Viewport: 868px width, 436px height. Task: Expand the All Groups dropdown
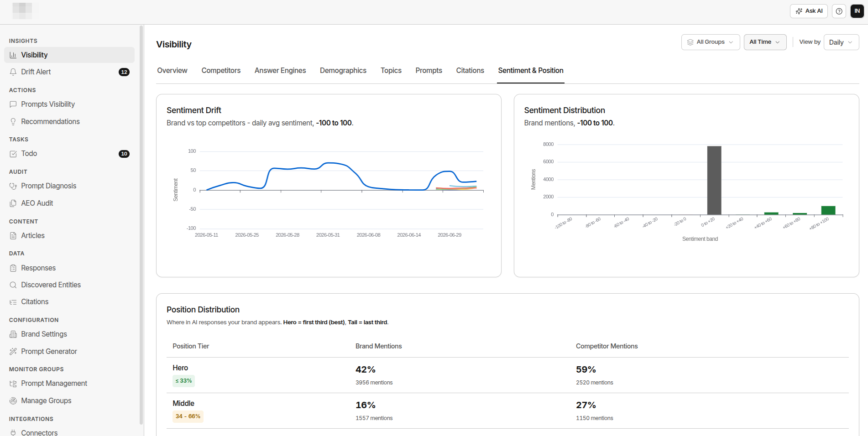(x=711, y=42)
